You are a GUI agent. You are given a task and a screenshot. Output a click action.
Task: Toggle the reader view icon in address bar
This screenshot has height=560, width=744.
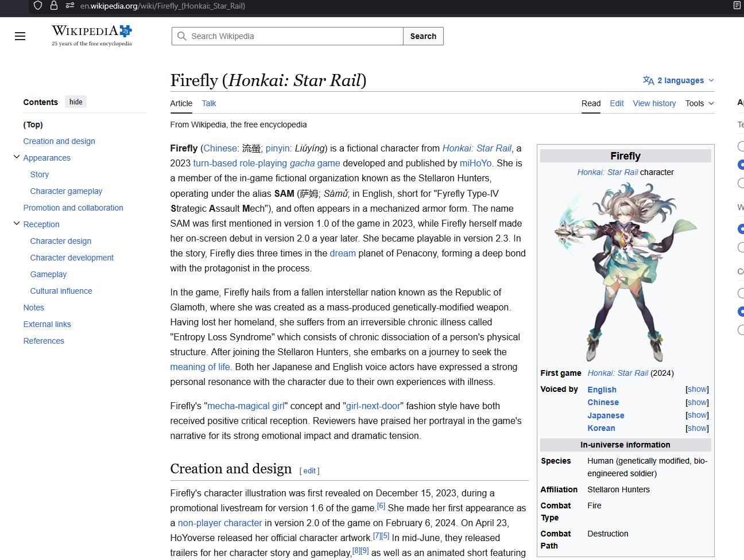(737, 6)
